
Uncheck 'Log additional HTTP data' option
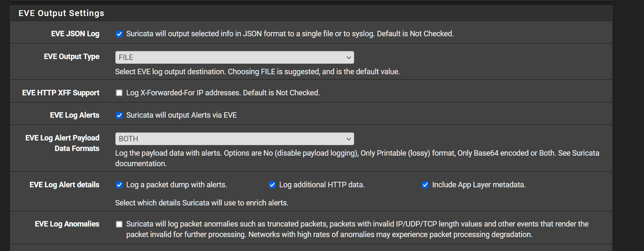pyautogui.click(x=272, y=185)
